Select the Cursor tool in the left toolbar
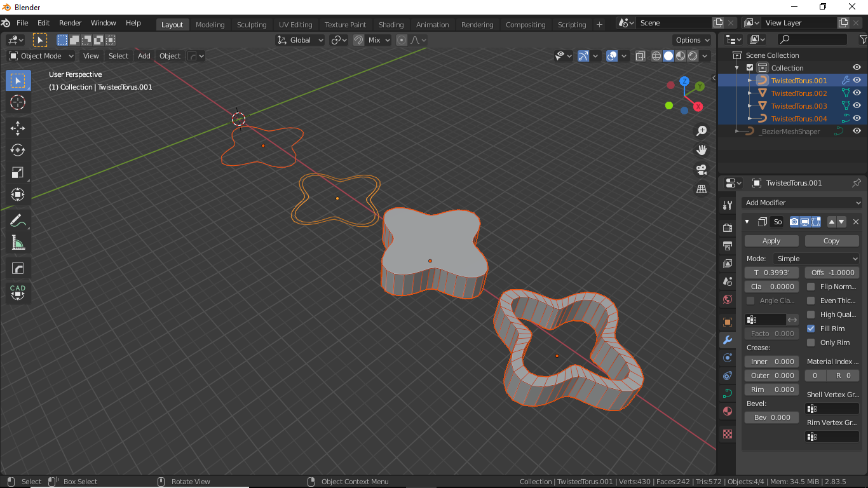 point(18,102)
